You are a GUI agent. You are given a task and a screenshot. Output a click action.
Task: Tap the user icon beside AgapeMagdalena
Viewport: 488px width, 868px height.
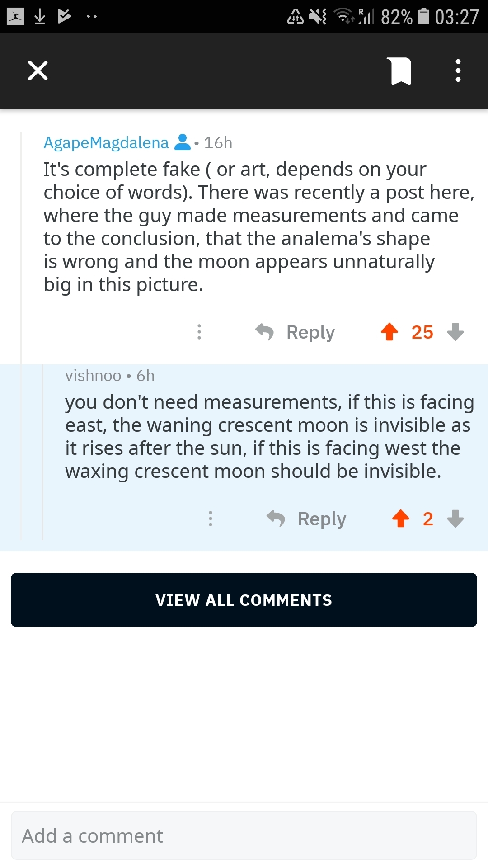[182, 142]
